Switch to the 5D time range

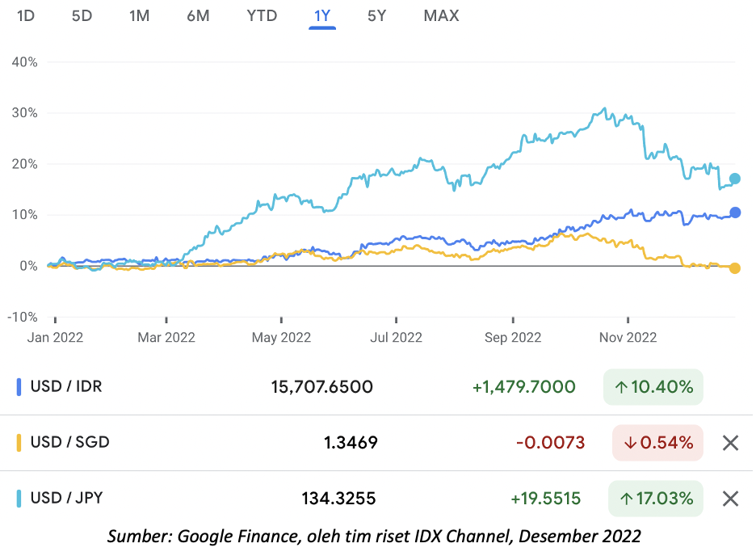click(x=82, y=15)
